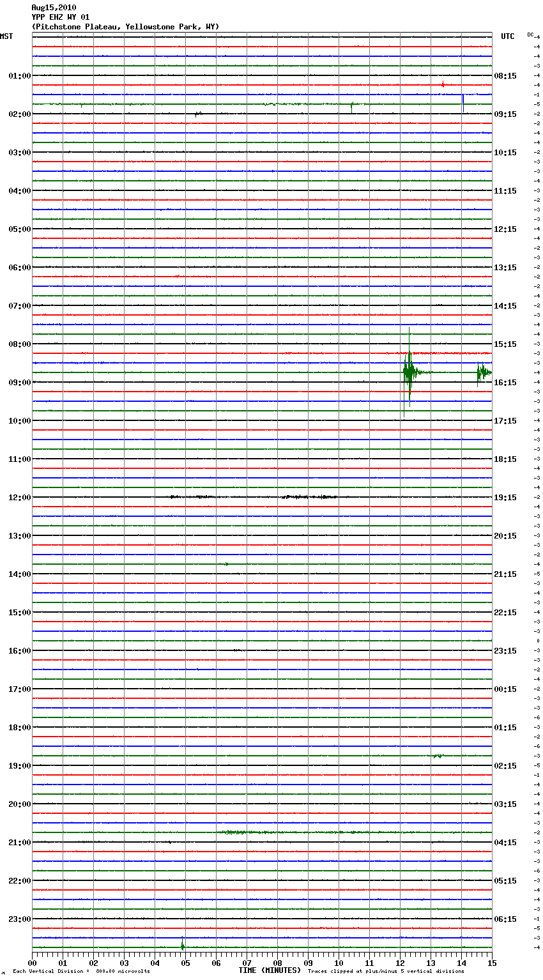
Task: Click the UTC time zone header
Action: [508, 36]
